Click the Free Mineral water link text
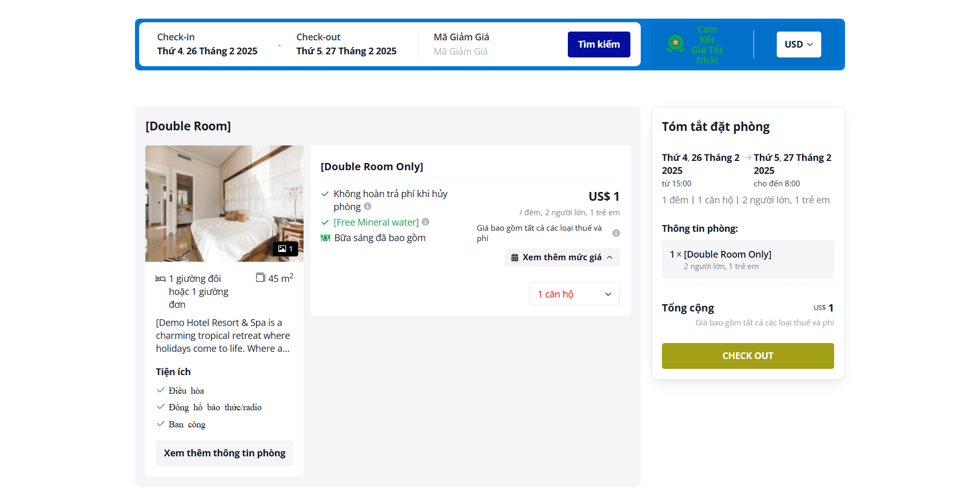 click(x=376, y=222)
